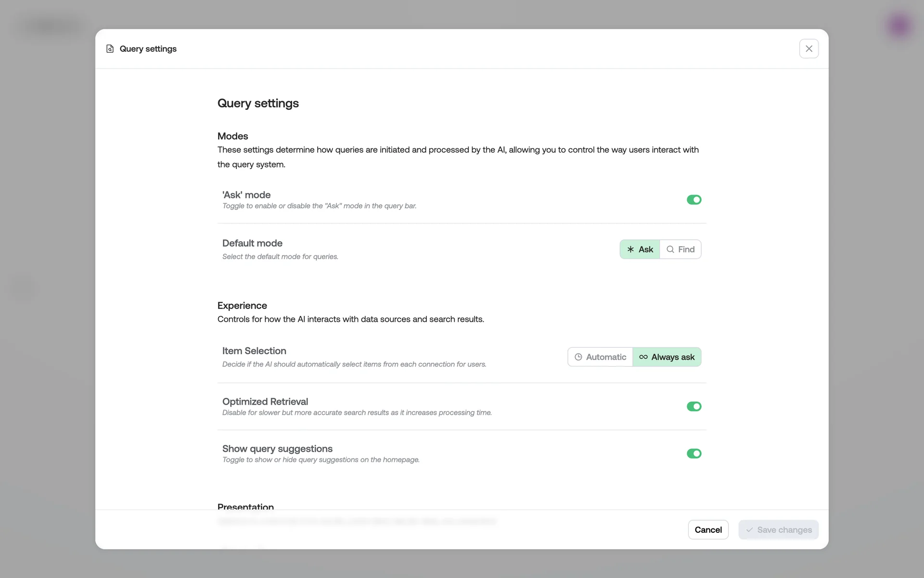Click the document icon beside the Query settings title
Viewport: 924px width, 578px height.
(110, 49)
